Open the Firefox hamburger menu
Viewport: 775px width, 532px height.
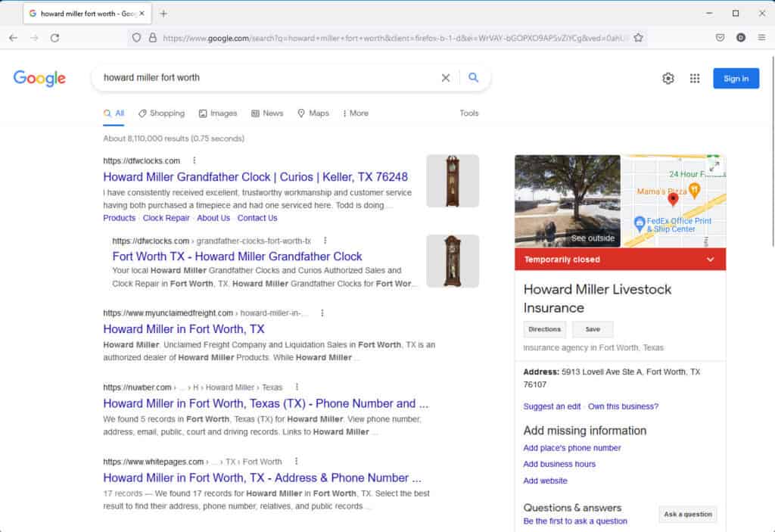[x=761, y=38]
